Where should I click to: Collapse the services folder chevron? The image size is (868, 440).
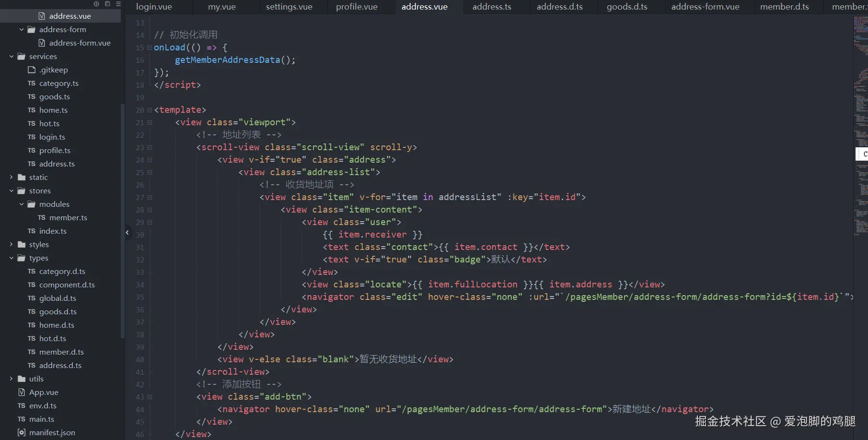click(12, 56)
